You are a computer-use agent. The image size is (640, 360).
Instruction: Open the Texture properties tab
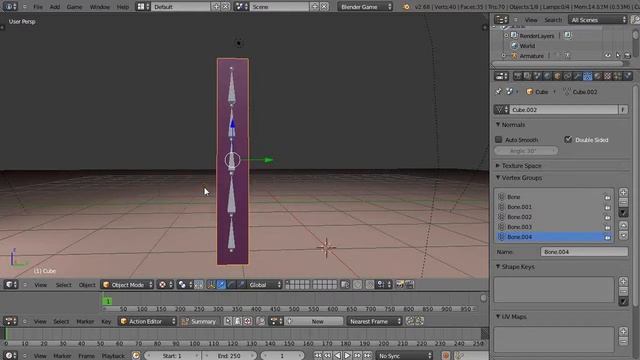click(x=607, y=76)
